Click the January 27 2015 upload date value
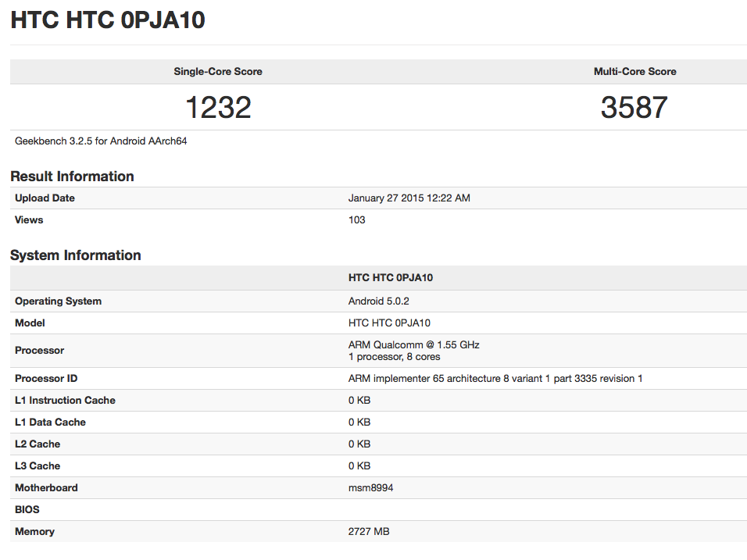This screenshot has width=747, height=560. 409,198
